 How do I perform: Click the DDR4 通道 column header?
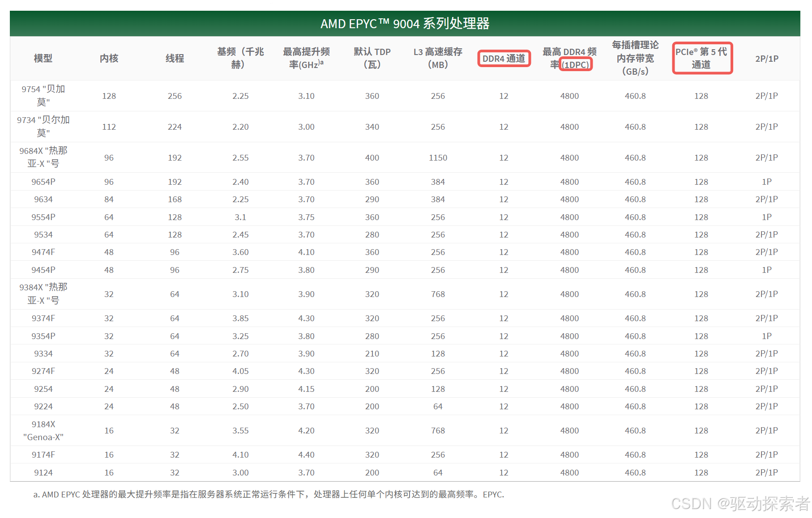(504, 59)
